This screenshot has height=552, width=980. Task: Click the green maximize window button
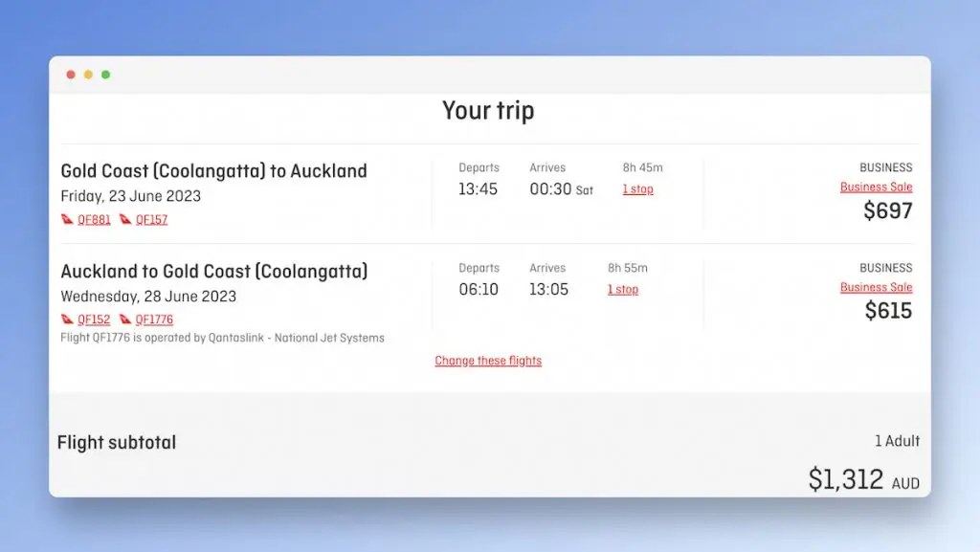105,75
